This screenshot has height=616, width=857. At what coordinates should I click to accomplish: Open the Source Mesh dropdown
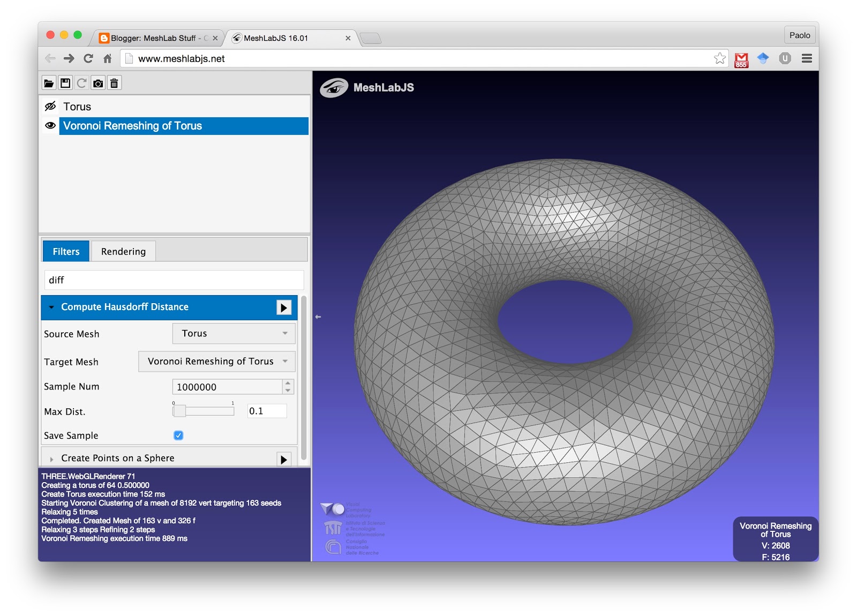pos(233,333)
